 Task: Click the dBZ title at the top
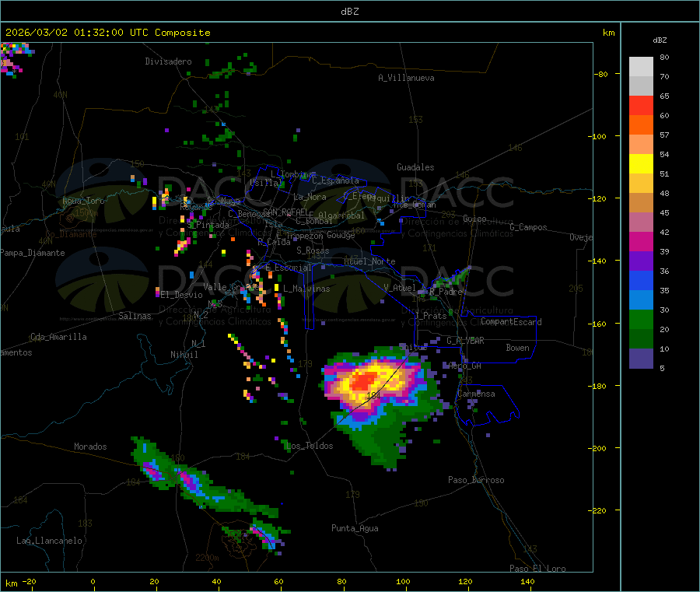349,12
